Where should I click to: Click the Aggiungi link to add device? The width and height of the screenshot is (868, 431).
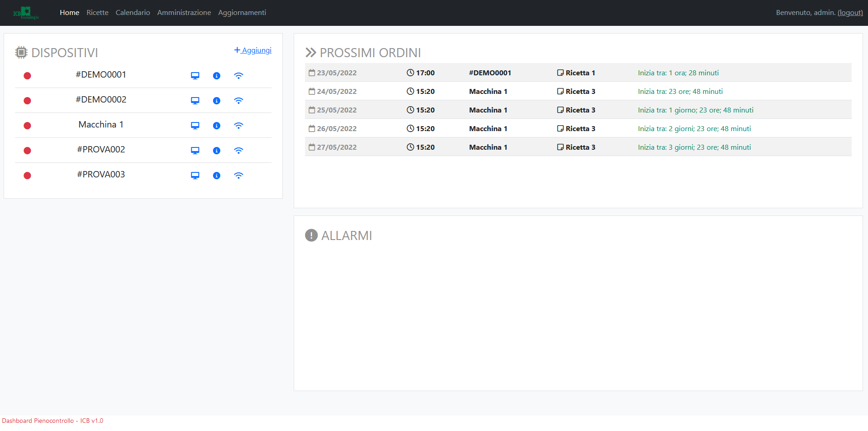point(253,50)
